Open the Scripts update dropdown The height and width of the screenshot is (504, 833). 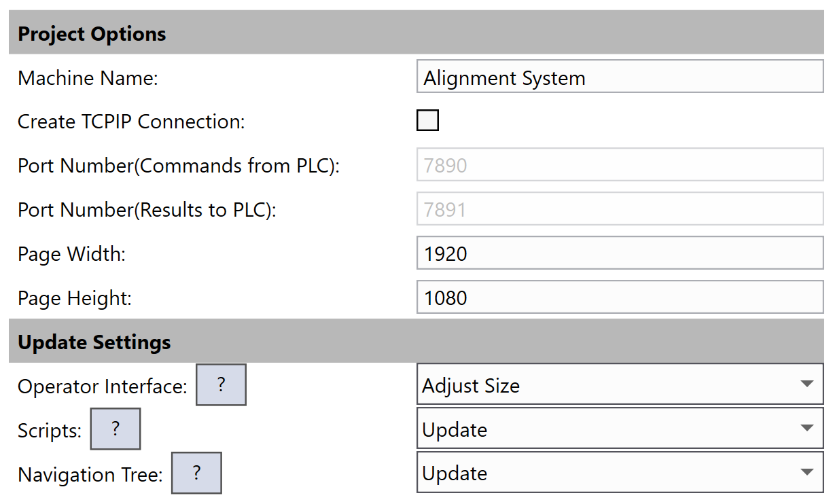pos(619,429)
